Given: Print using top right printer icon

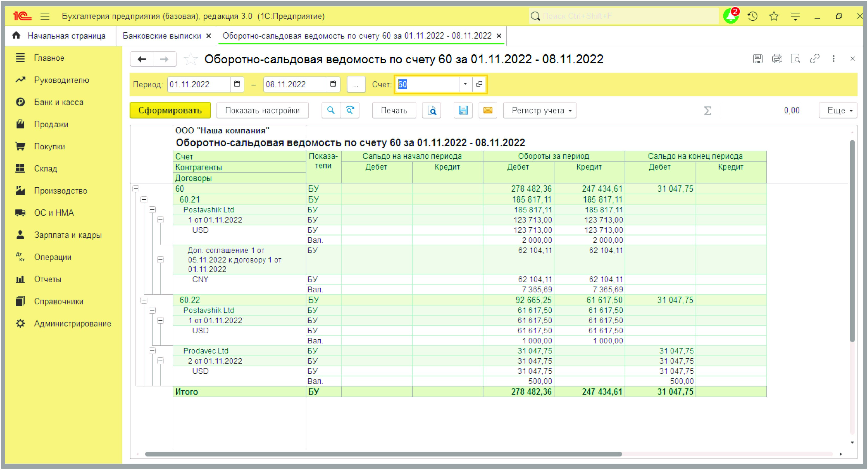Looking at the screenshot, I should click(x=777, y=59).
